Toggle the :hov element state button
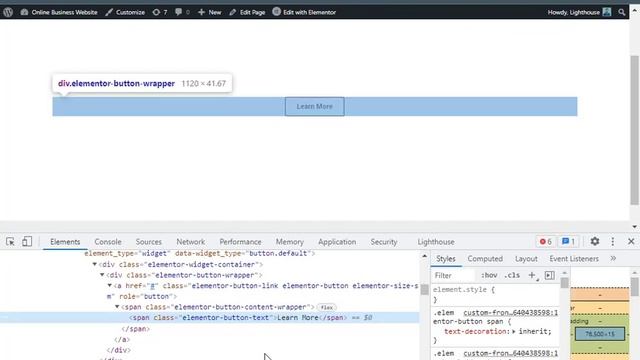Image resolution: width=640 pixels, height=360 pixels. click(489, 276)
